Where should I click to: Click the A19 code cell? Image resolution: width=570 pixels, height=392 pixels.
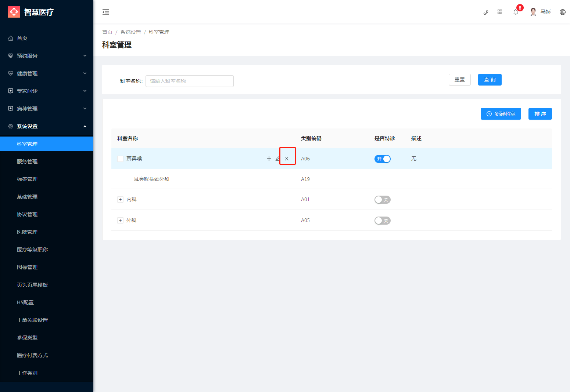click(x=305, y=179)
